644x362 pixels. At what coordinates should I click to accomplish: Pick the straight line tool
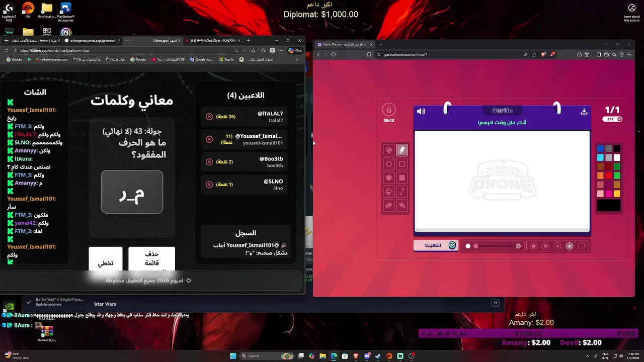click(x=402, y=192)
